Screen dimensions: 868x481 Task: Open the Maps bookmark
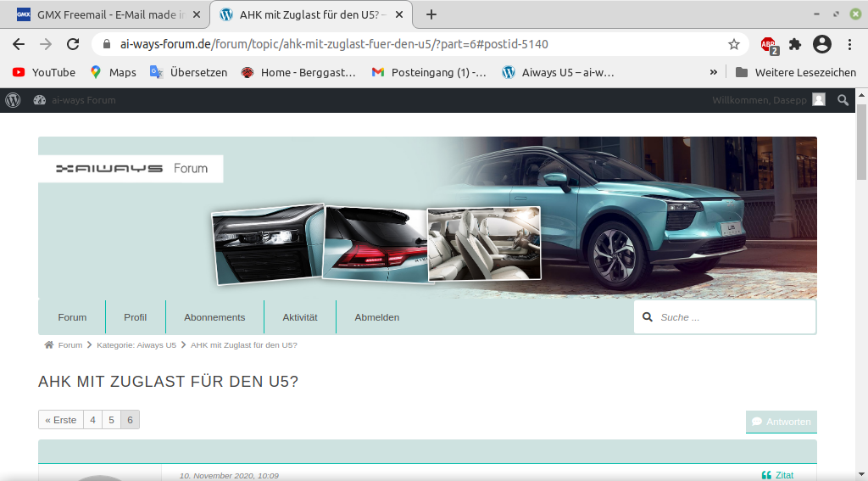(113, 73)
